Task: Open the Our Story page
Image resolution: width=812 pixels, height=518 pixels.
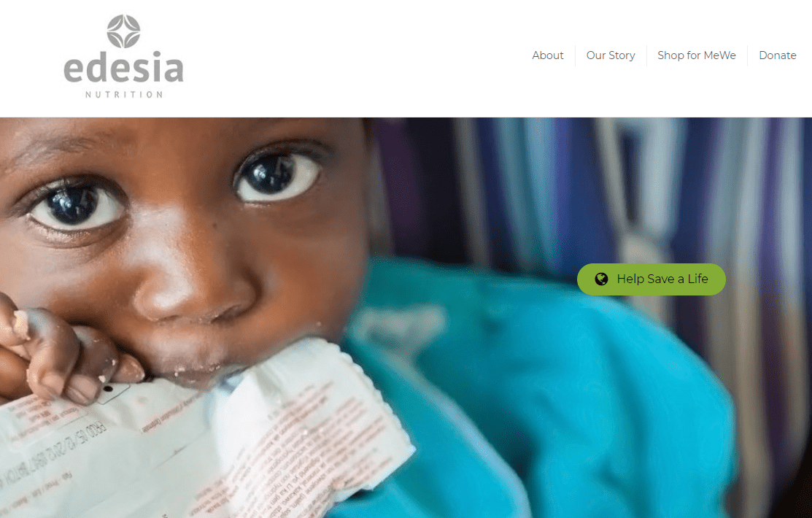Action: [x=611, y=55]
